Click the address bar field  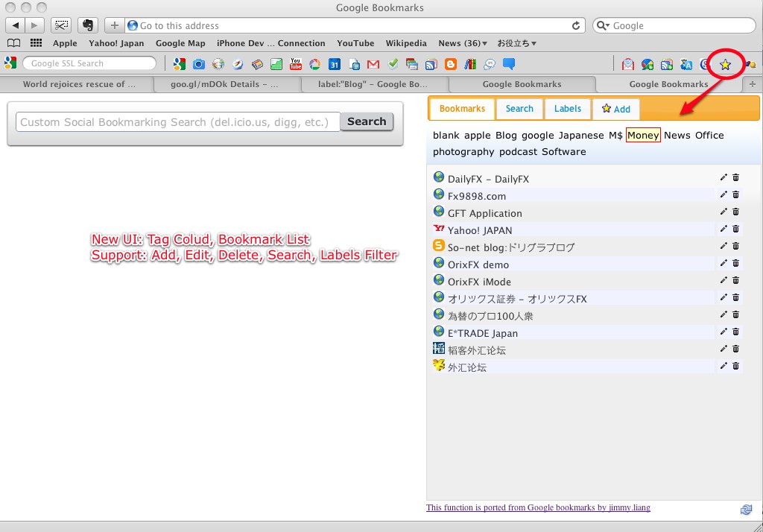point(347,25)
